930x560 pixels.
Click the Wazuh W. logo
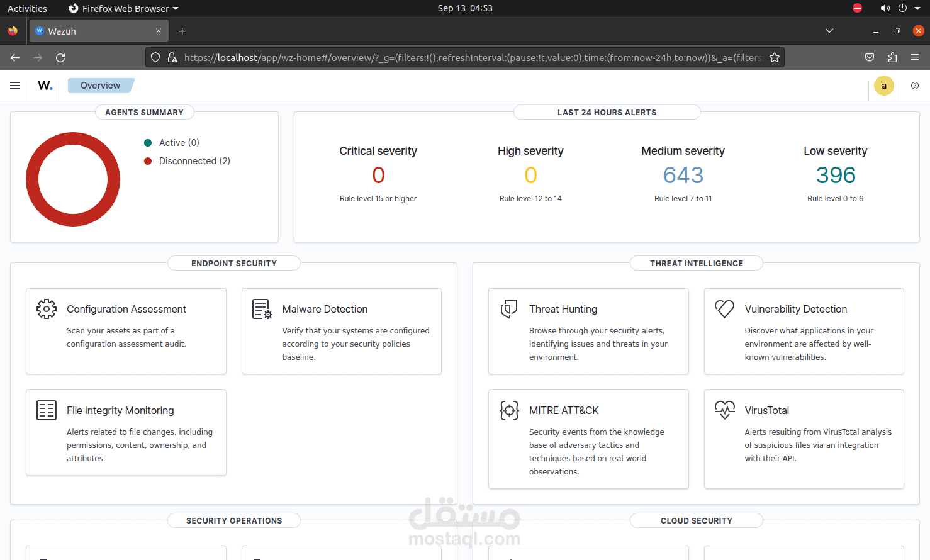coord(45,86)
